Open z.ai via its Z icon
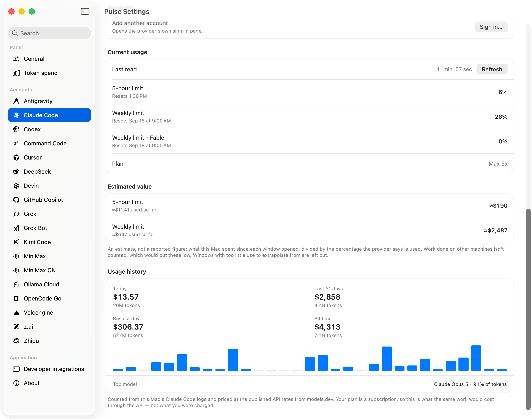The image size is (532, 419). pos(16,327)
